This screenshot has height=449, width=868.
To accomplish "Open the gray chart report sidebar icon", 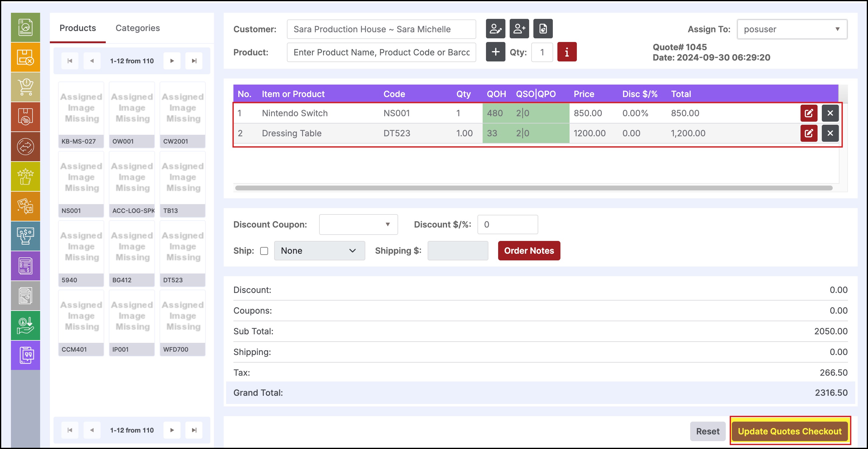I will point(25,295).
